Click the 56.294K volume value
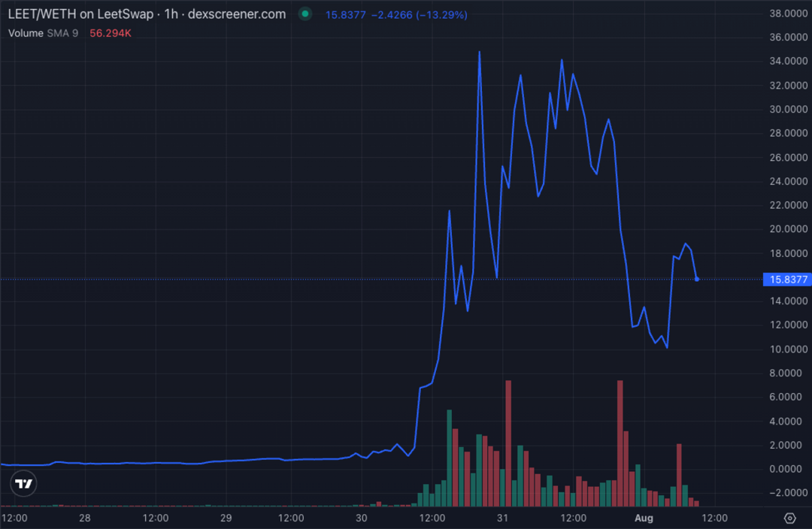Viewport: 812px width, 529px height. coord(111,33)
